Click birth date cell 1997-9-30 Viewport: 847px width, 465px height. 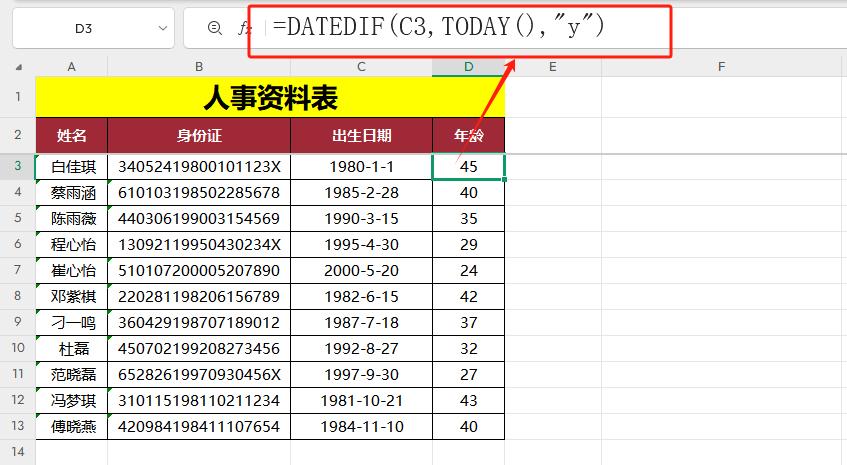[361, 374]
